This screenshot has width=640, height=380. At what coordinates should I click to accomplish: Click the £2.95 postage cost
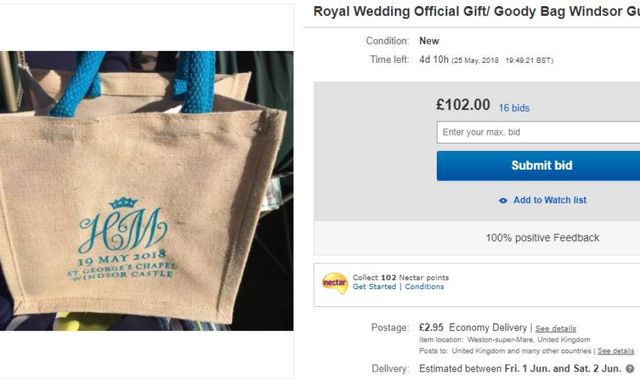tap(431, 327)
